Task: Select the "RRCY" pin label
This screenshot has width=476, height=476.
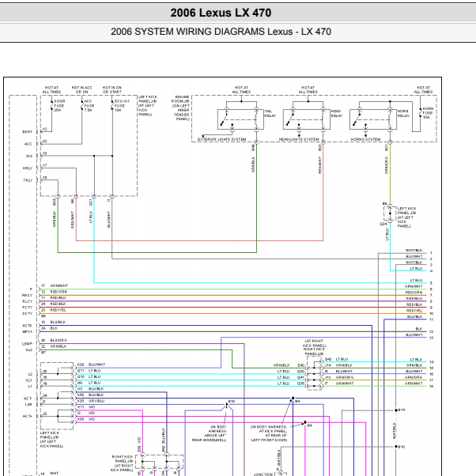Action: 27,295
